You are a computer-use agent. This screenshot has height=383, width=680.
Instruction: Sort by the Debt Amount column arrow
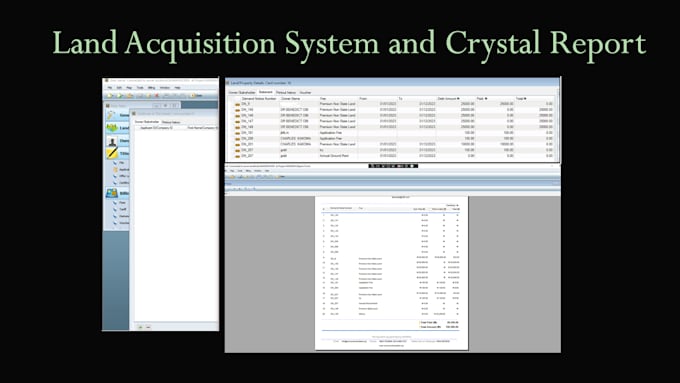(458, 99)
